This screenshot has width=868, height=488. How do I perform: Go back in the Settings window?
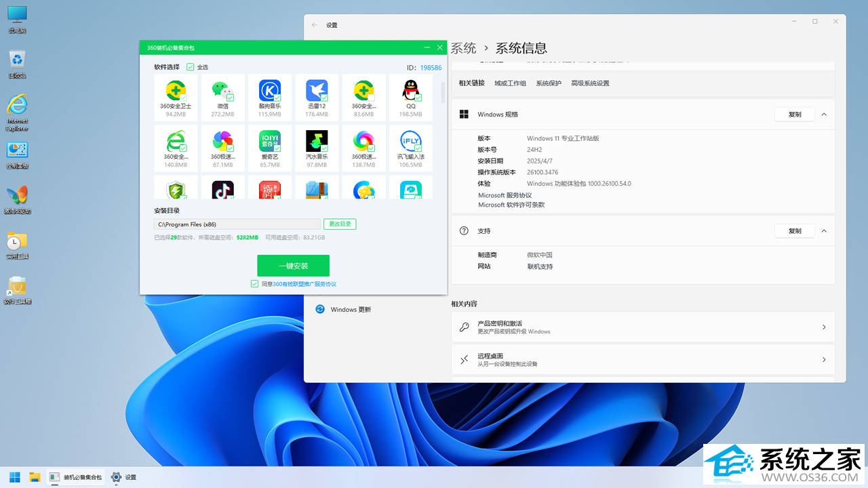(315, 25)
